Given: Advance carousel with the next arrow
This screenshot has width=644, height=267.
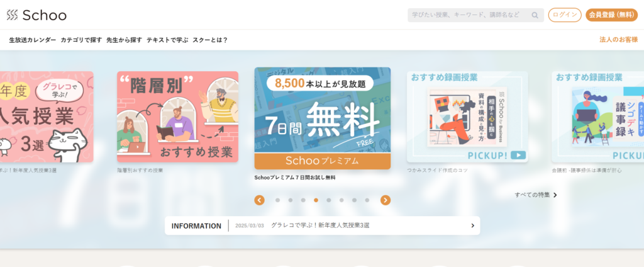Looking at the screenshot, I should [x=386, y=200].
